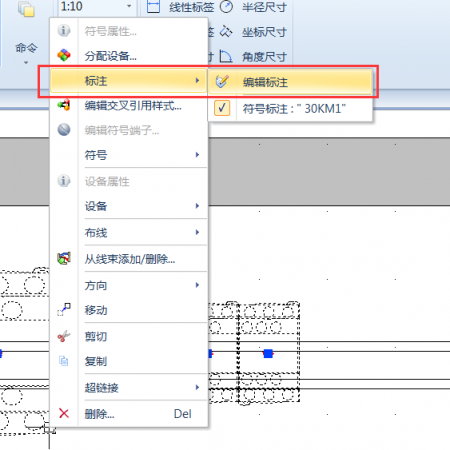Click the red X delete icon
Screen dimensions: 450x450
(64, 414)
